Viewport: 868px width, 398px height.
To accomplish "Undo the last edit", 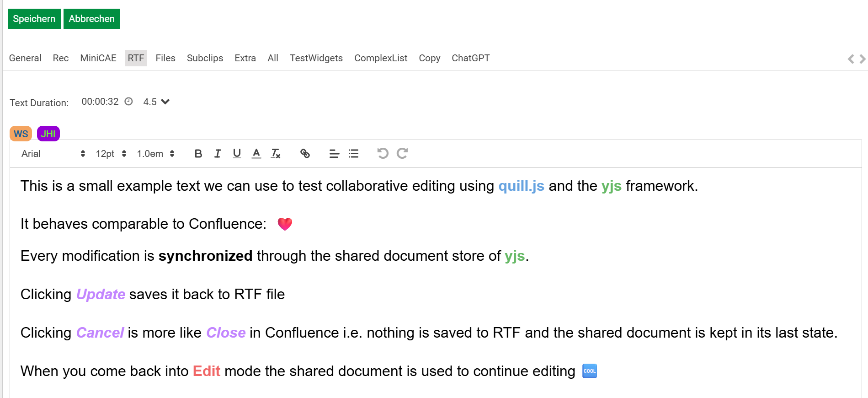I will click(x=383, y=153).
